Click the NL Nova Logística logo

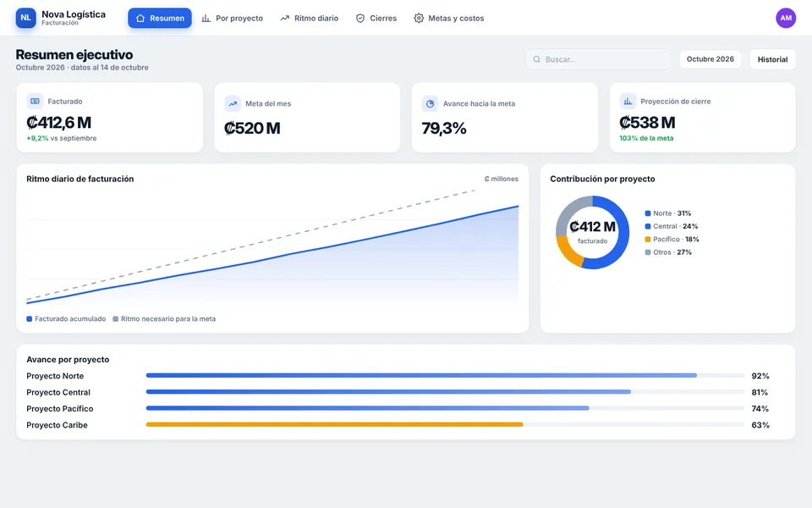pyautogui.click(x=26, y=18)
